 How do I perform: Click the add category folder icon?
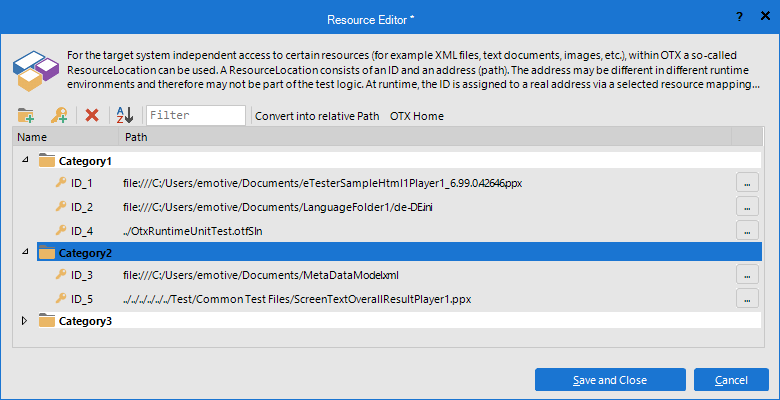pos(26,115)
